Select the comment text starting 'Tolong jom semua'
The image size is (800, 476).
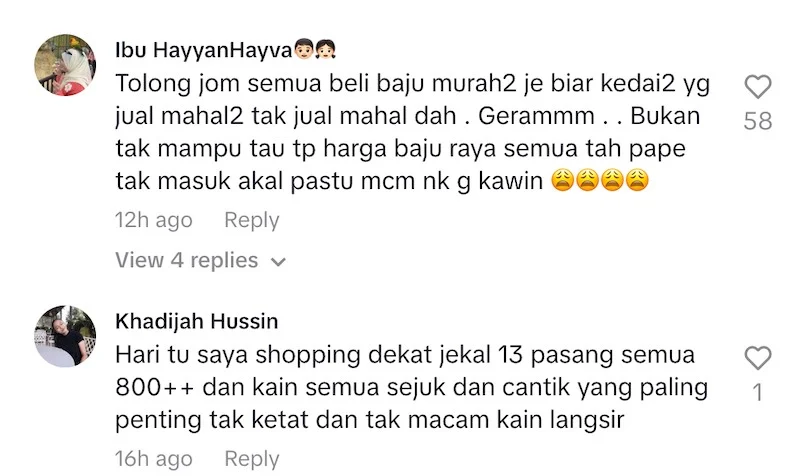pyautogui.click(x=412, y=132)
